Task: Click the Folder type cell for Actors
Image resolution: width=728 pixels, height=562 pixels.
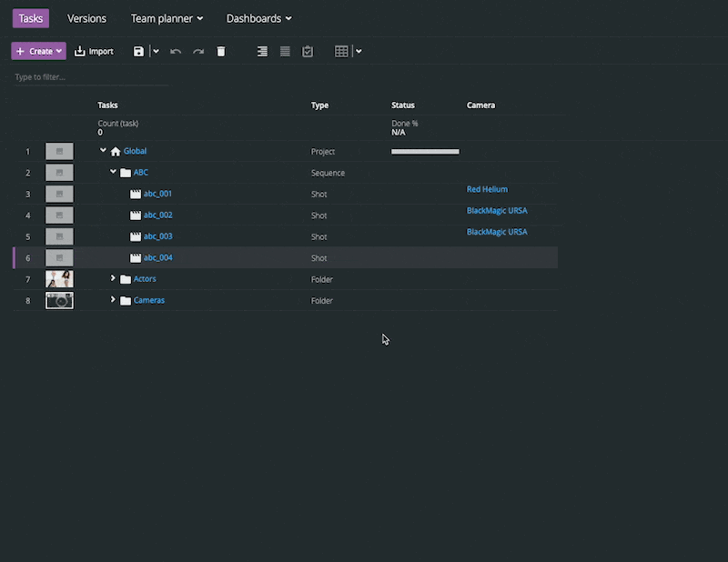Action: tap(322, 279)
